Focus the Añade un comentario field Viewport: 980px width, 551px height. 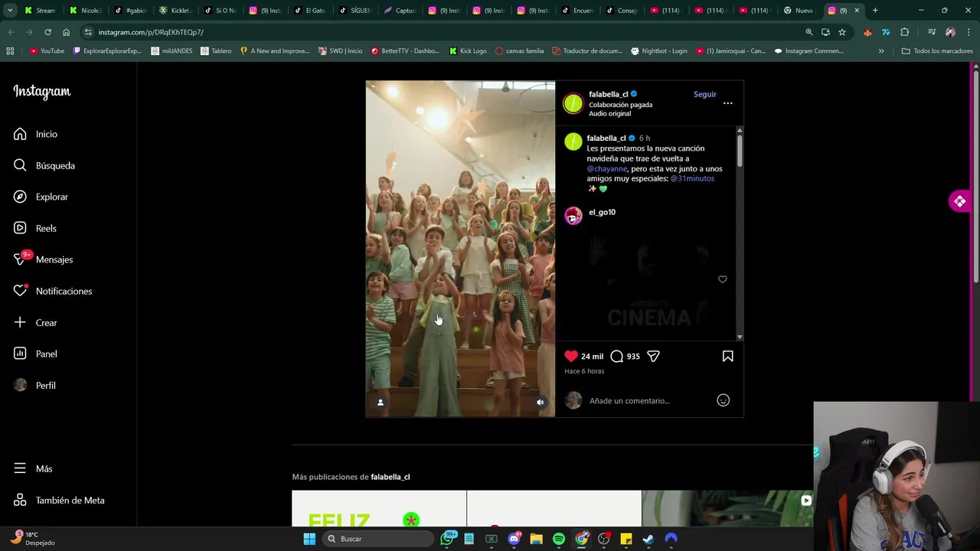650,400
